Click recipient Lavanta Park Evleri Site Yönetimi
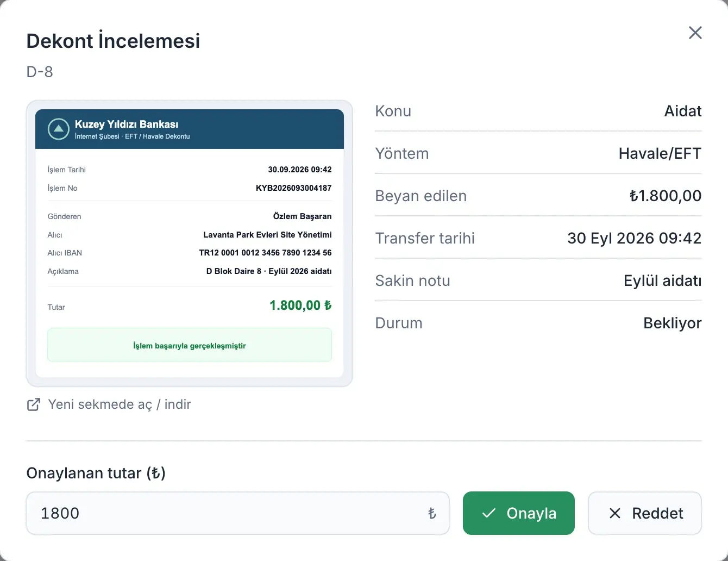Screen dimensions: 728x561 tap(267, 235)
